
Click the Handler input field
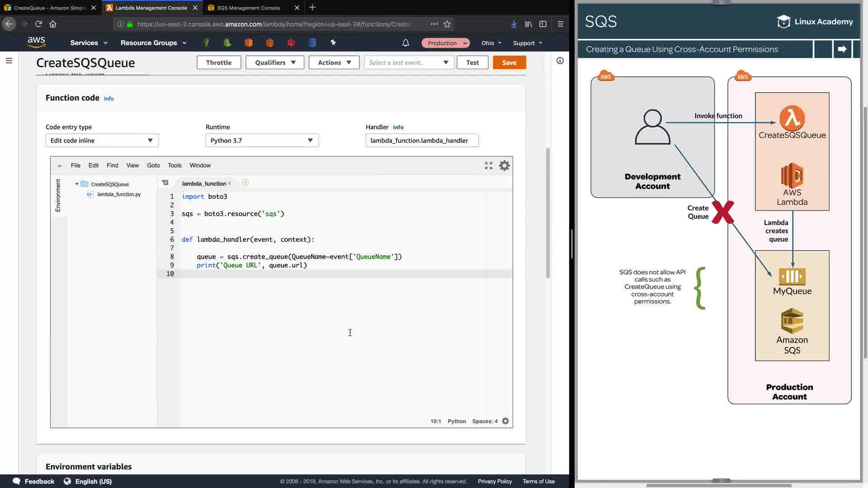(x=421, y=141)
